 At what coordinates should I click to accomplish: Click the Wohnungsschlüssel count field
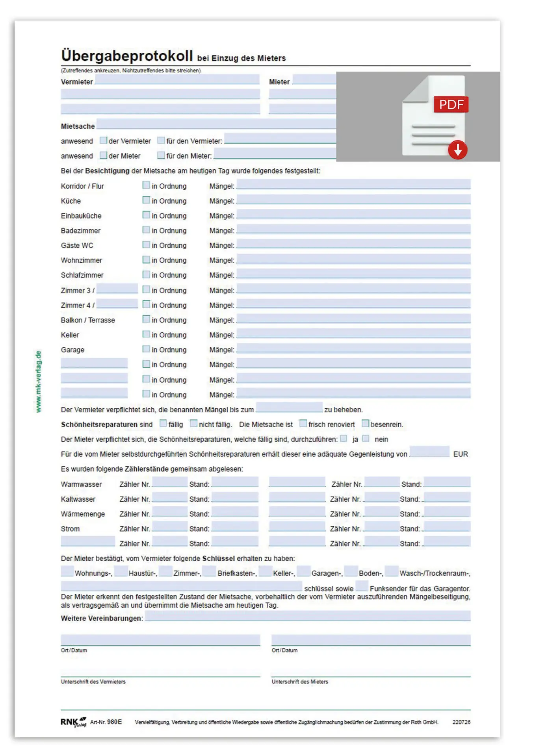pos(67,571)
